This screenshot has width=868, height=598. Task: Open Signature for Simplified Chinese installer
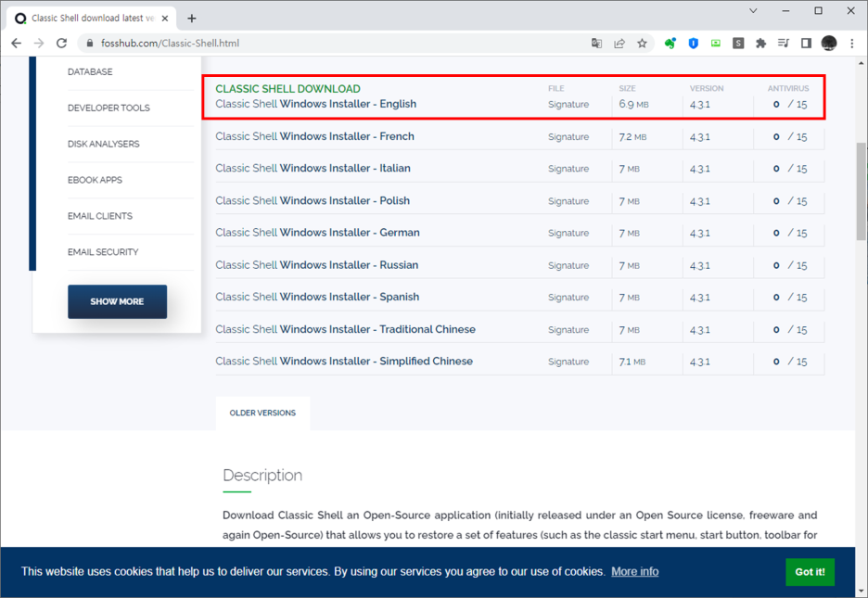pos(568,362)
